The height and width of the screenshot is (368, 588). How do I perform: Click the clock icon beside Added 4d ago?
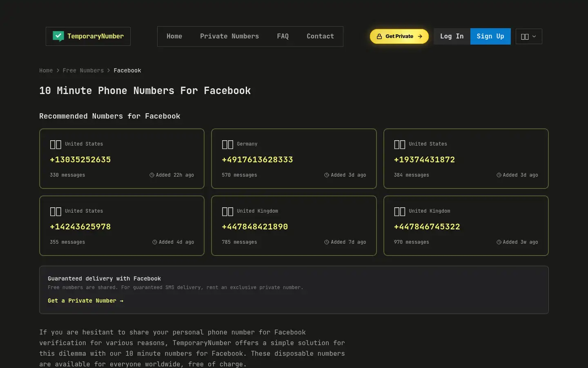pyautogui.click(x=155, y=242)
